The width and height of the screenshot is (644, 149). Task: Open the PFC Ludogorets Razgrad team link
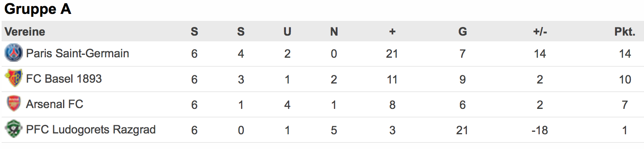pos(91,129)
